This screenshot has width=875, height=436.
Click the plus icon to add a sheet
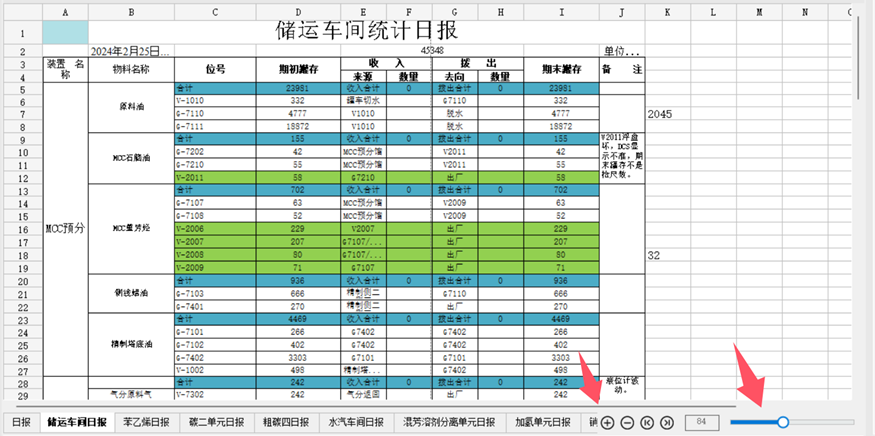click(x=608, y=423)
